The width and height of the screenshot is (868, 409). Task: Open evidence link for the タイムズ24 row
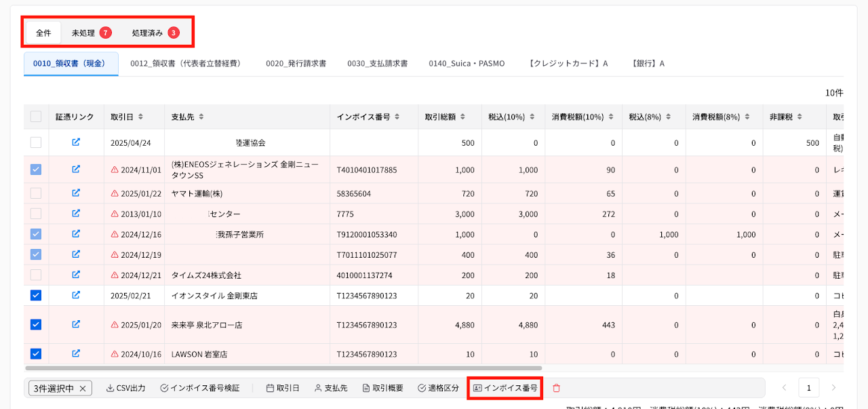coord(76,275)
